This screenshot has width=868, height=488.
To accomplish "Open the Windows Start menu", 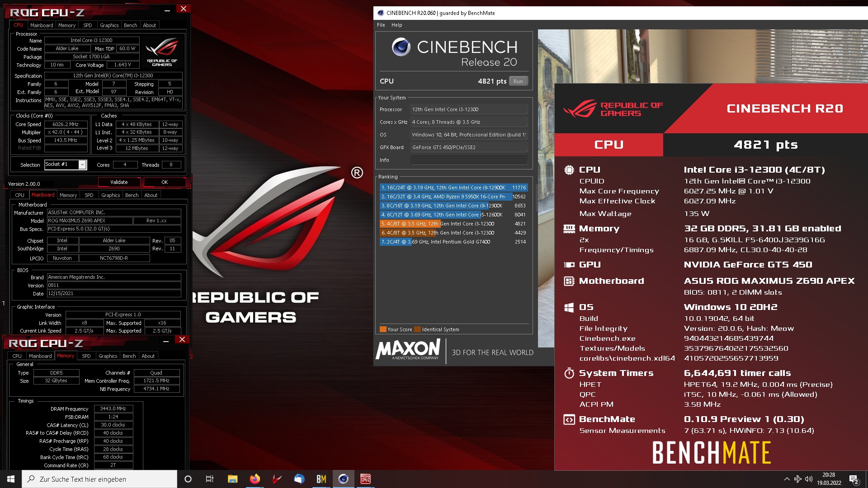I will (11, 479).
